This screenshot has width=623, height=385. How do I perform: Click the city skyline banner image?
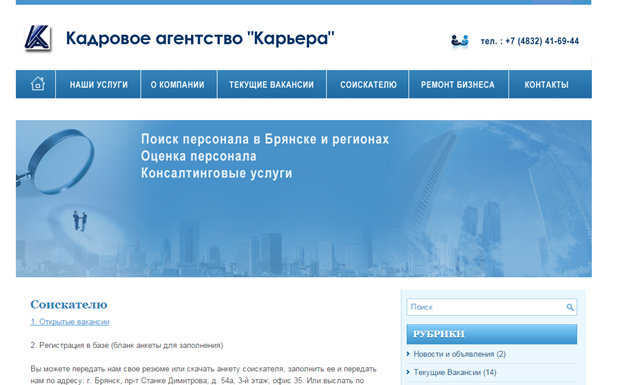click(x=304, y=199)
